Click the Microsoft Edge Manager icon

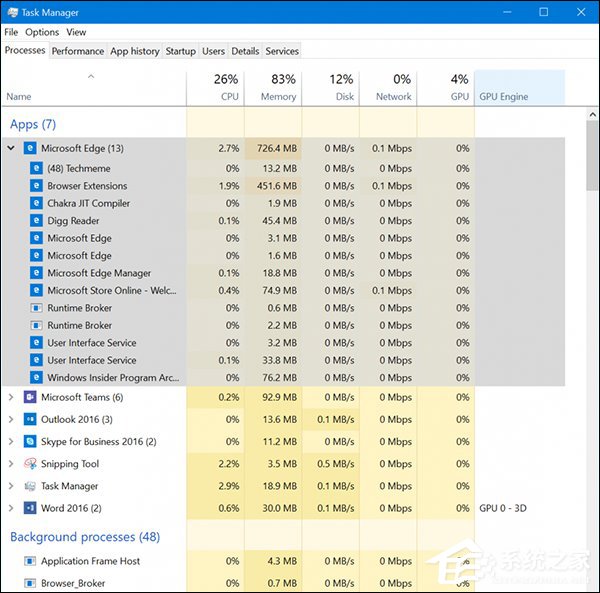36,273
